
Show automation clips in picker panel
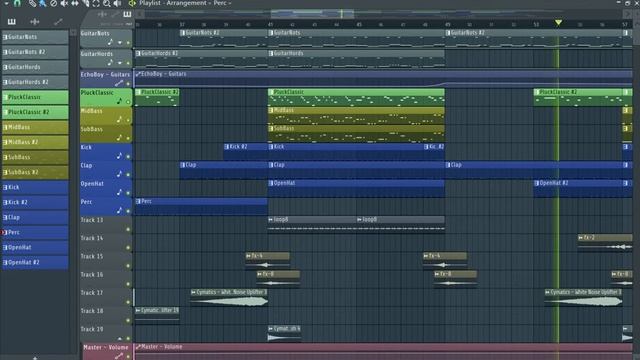[x=58, y=21]
